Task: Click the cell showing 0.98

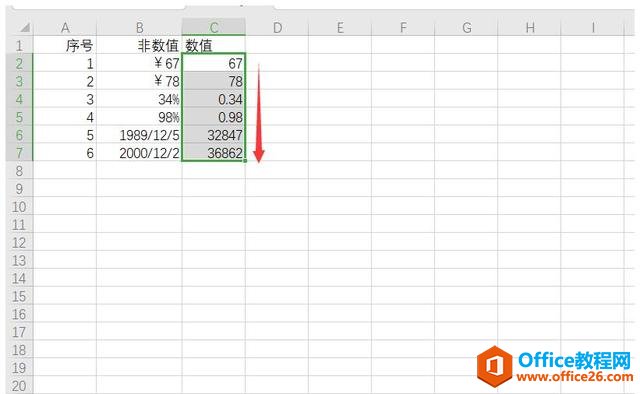Action: coord(213,117)
